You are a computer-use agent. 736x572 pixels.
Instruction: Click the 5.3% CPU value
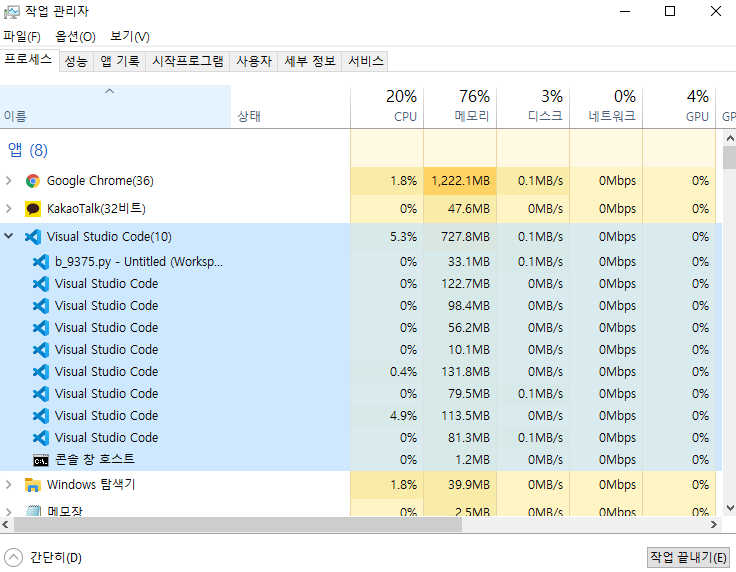click(x=403, y=237)
